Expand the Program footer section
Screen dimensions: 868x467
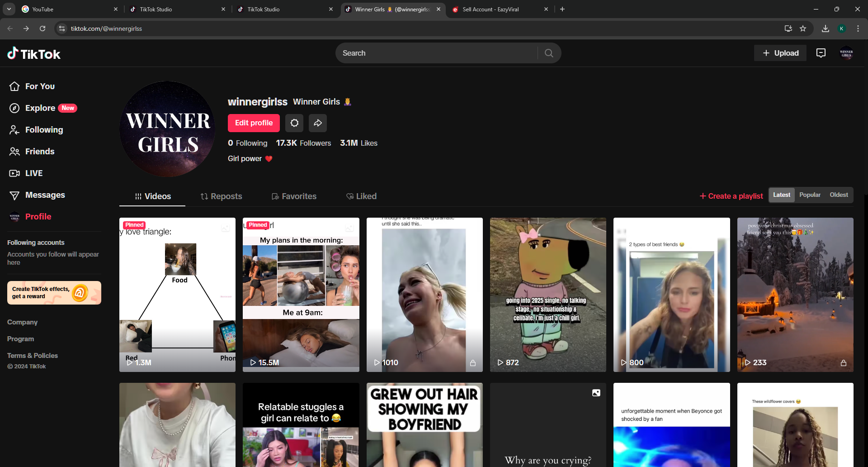20,339
